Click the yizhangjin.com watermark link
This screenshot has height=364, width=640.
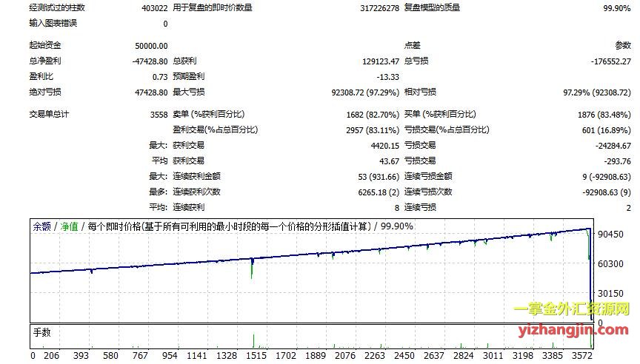575,330
